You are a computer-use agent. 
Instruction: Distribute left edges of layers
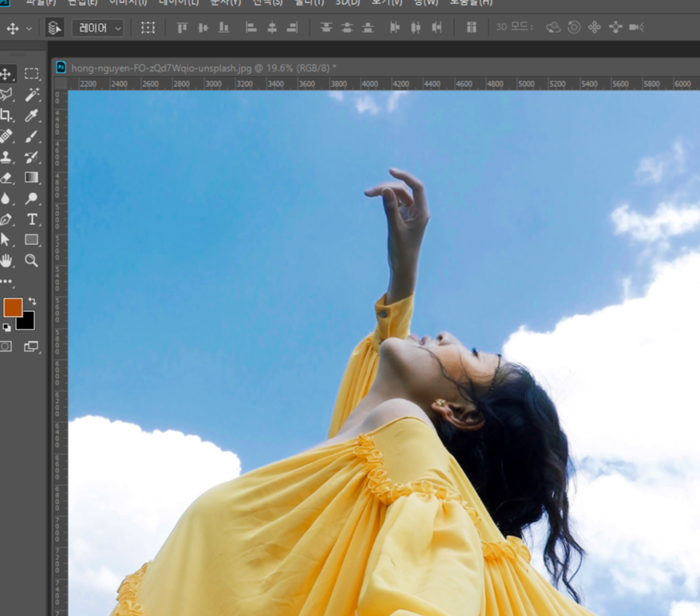pos(394,28)
